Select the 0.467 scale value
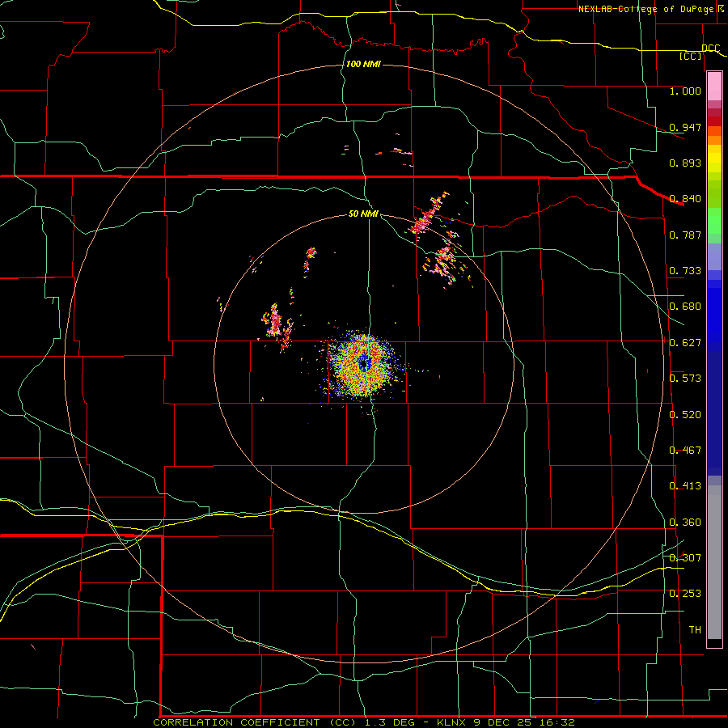This screenshot has width=728, height=728. [x=685, y=451]
